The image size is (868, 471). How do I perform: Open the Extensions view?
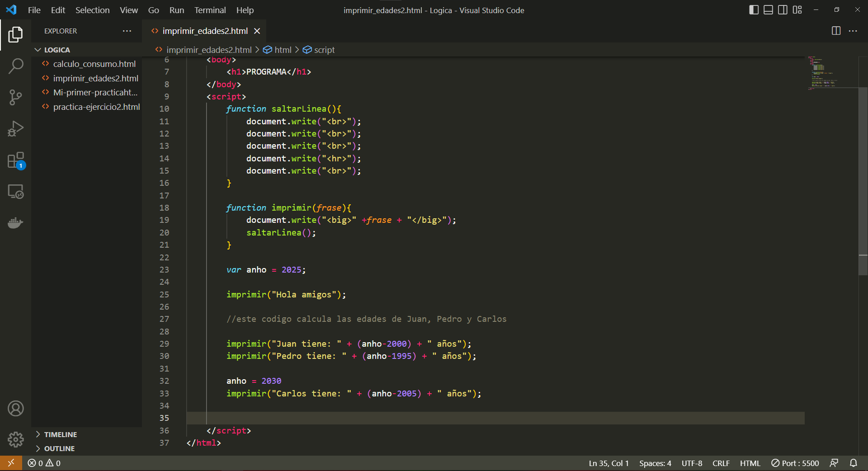(15, 160)
